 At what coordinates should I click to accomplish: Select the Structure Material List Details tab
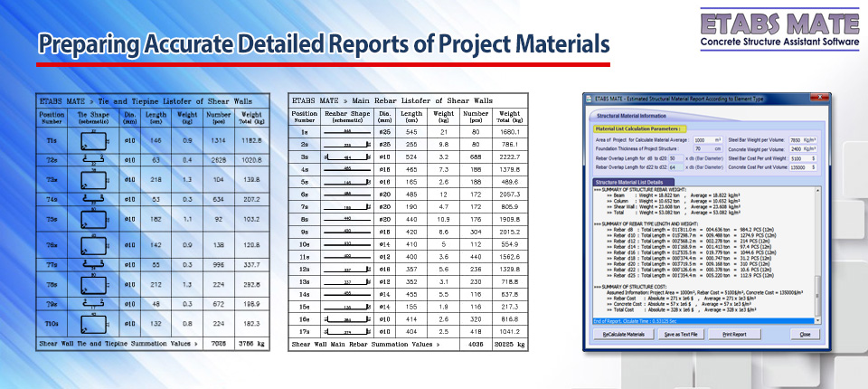(633, 183)
